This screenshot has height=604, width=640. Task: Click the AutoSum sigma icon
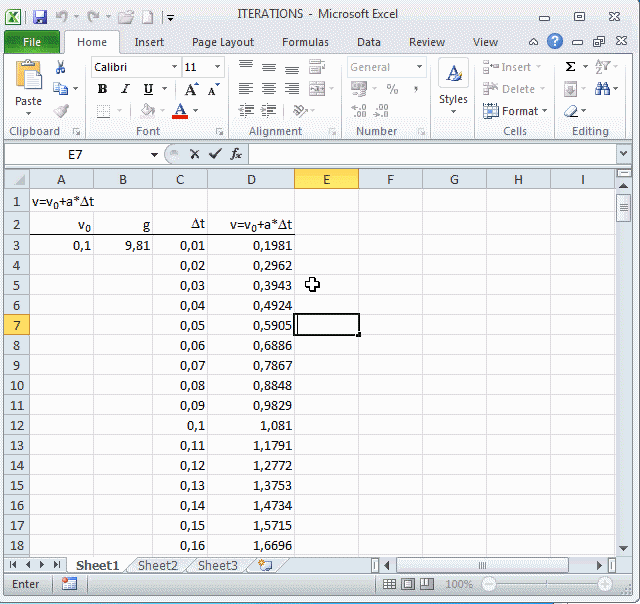point(571,67)
